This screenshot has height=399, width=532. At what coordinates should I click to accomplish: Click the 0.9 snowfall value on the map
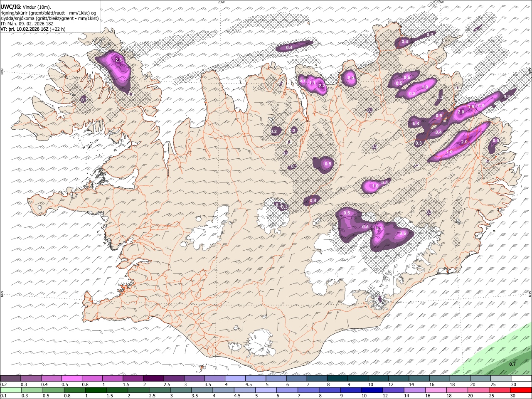coord(481,106)
